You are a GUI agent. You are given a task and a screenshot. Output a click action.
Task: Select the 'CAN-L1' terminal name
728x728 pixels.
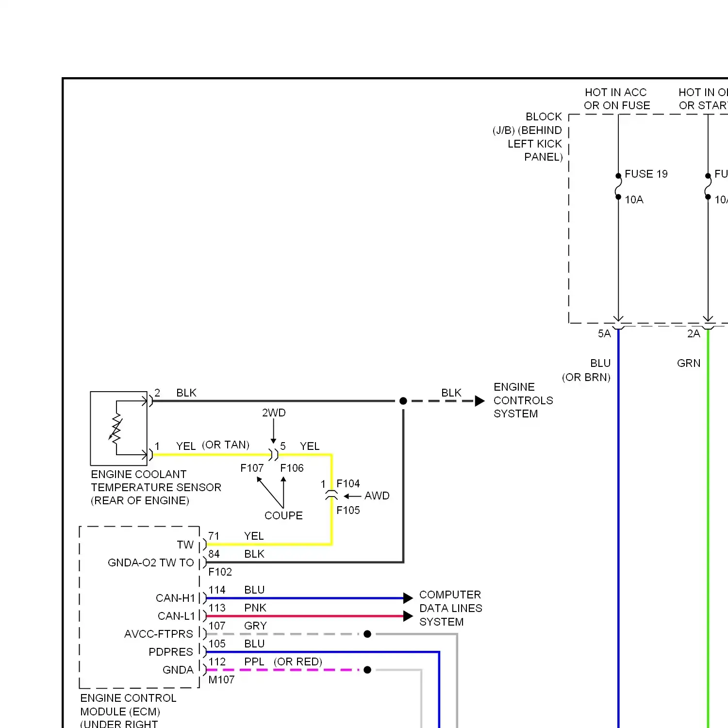pos(176,616)
